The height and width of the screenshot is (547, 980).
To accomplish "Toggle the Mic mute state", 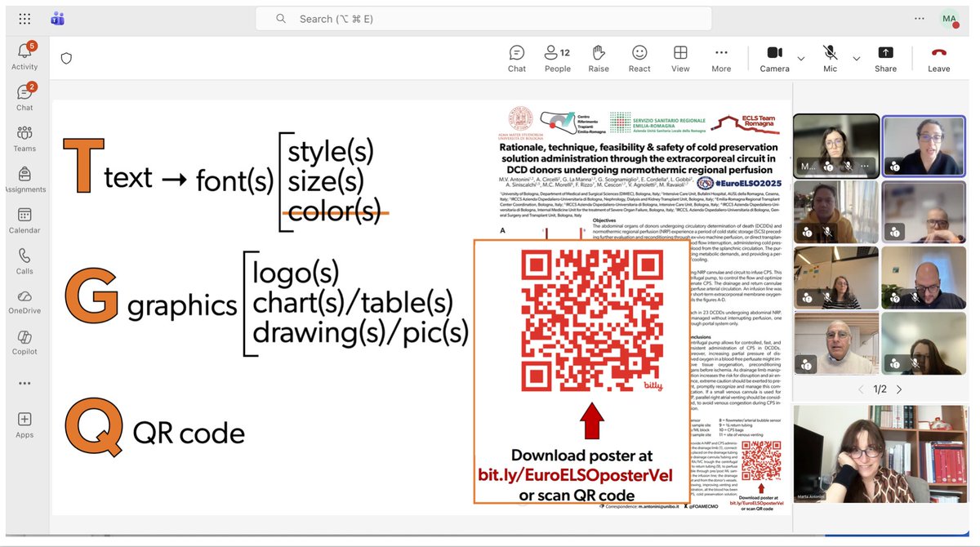I will [x=831, y=58].
